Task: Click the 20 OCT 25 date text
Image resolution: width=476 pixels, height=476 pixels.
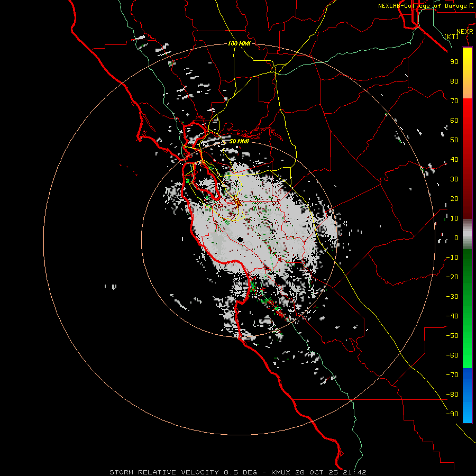Action: 317,472
